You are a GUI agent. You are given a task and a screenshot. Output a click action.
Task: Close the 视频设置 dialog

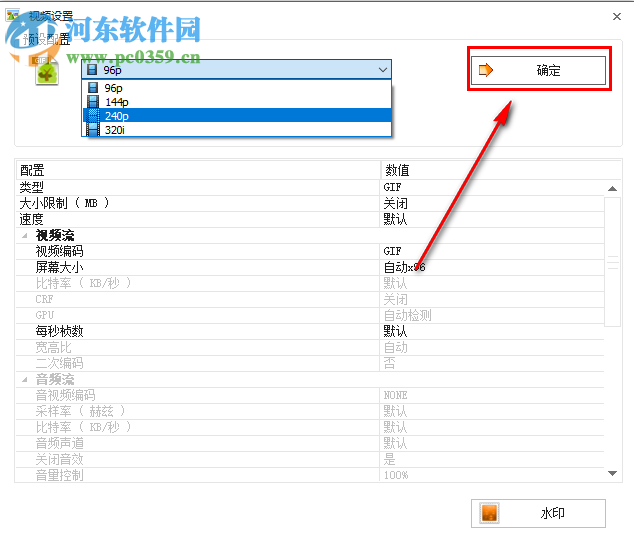[x=617, y=17]
